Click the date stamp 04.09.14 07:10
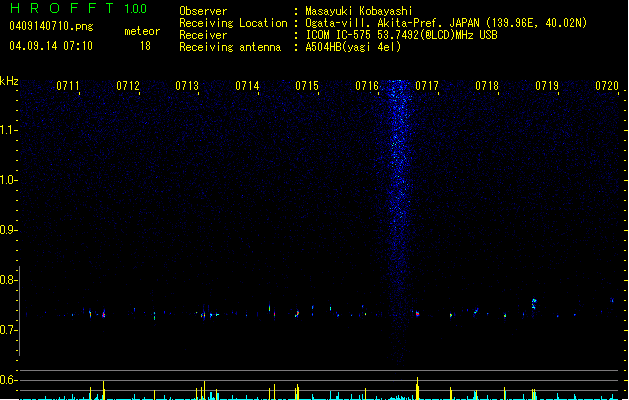 pos(51,46)
